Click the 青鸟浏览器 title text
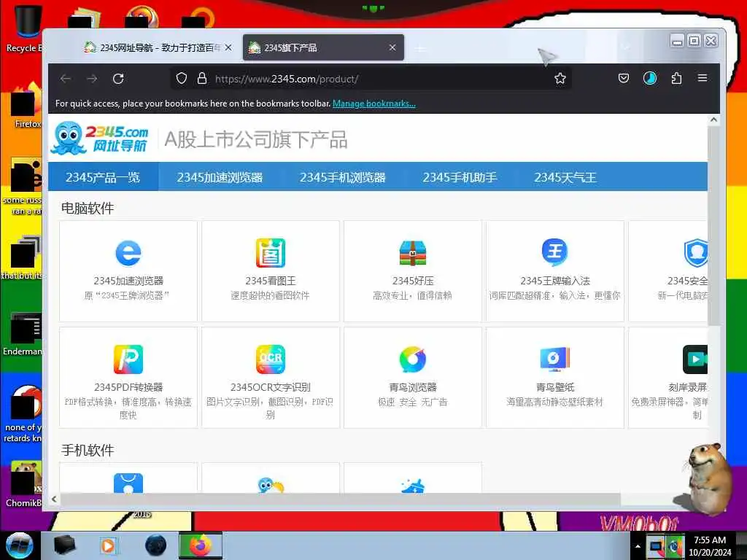The height and width of the screenshot is (560, 747). 413,386
